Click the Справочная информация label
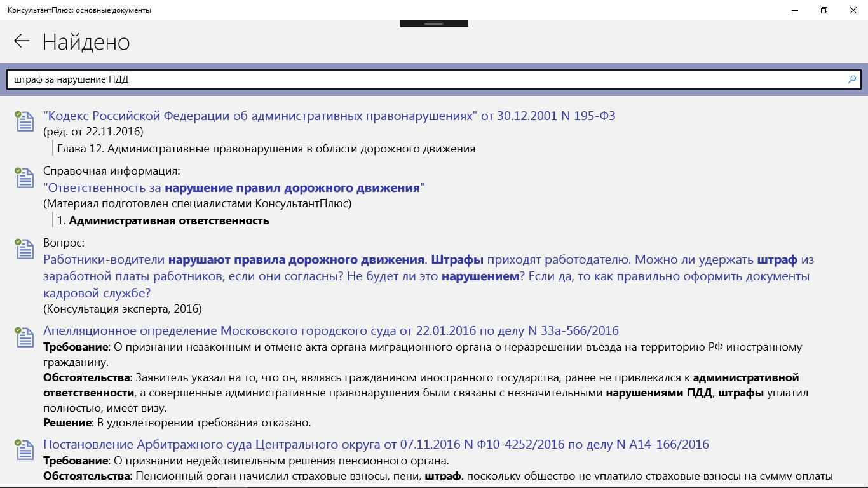 pyautogui.click(x=112, y=171)
